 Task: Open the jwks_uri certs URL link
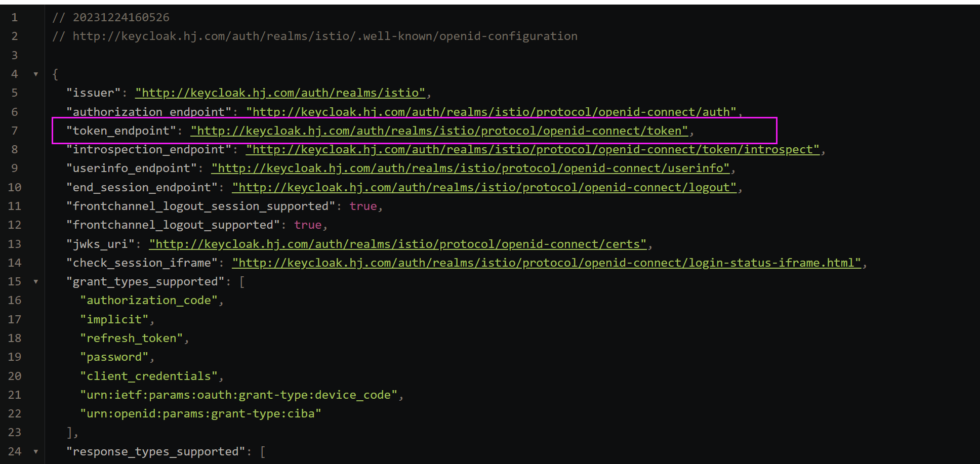398,244
